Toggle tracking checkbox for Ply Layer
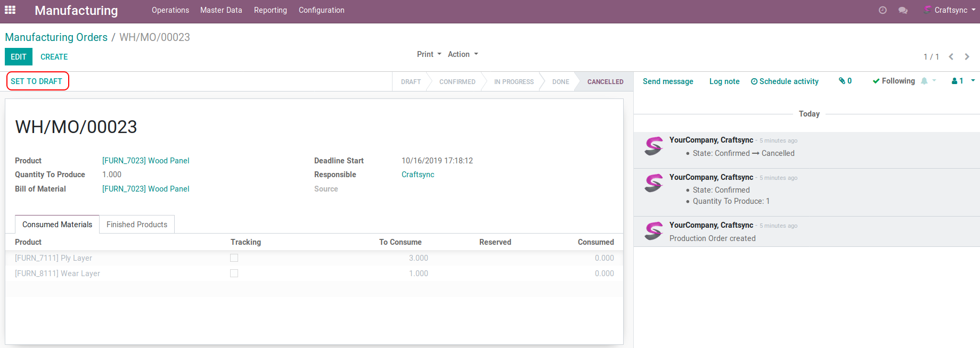 pos(234,258)
